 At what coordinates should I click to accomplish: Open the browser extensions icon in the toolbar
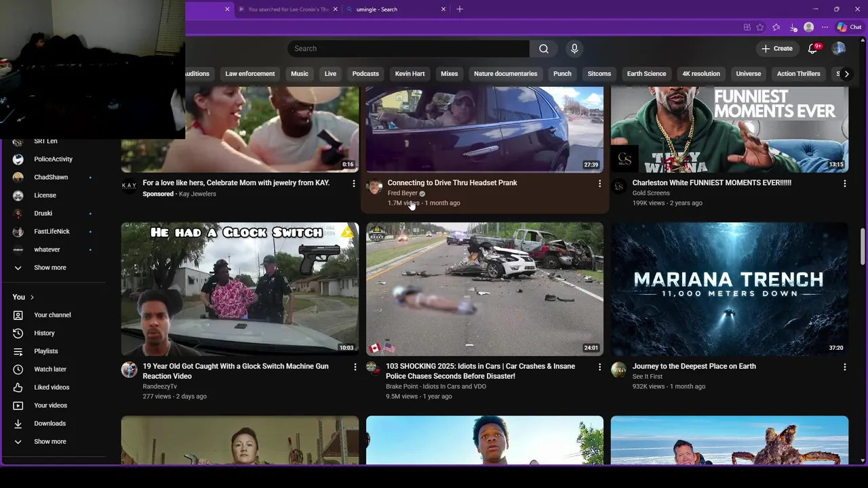coord(747,27)
